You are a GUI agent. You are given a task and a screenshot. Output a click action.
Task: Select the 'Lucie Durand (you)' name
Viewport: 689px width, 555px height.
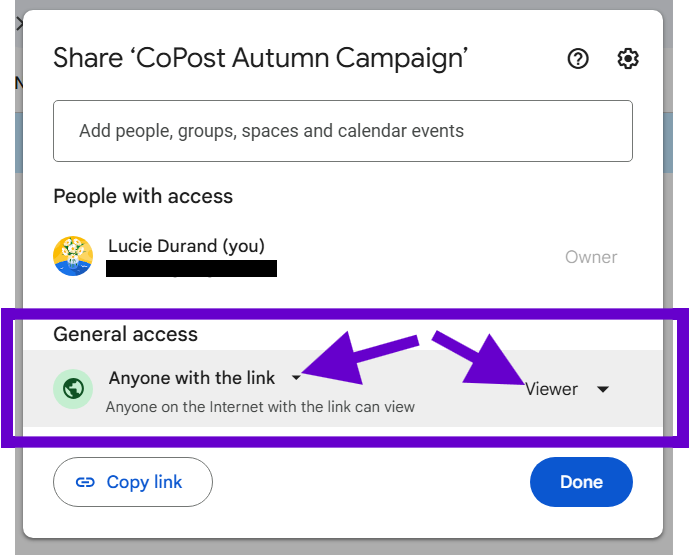[186, 246]
